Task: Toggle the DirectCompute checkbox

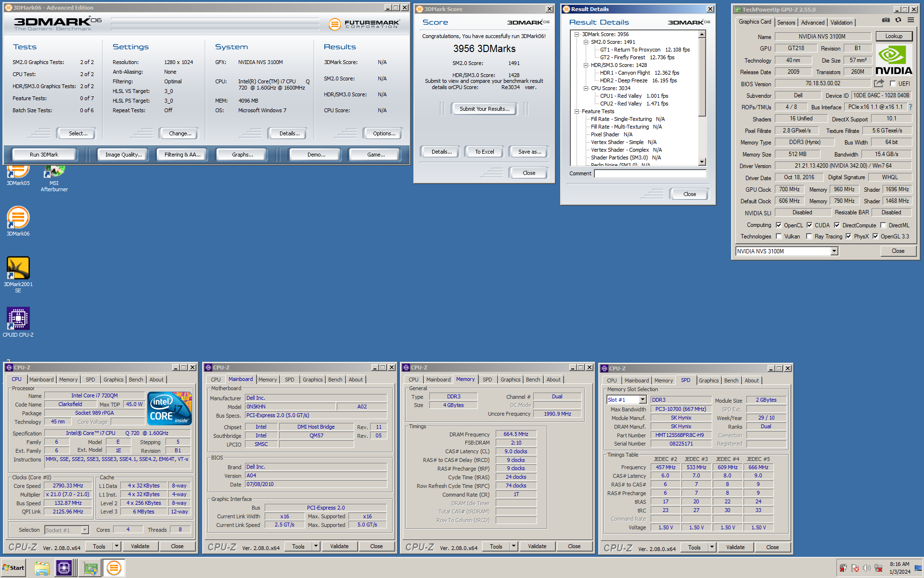Action: [837, 225]
